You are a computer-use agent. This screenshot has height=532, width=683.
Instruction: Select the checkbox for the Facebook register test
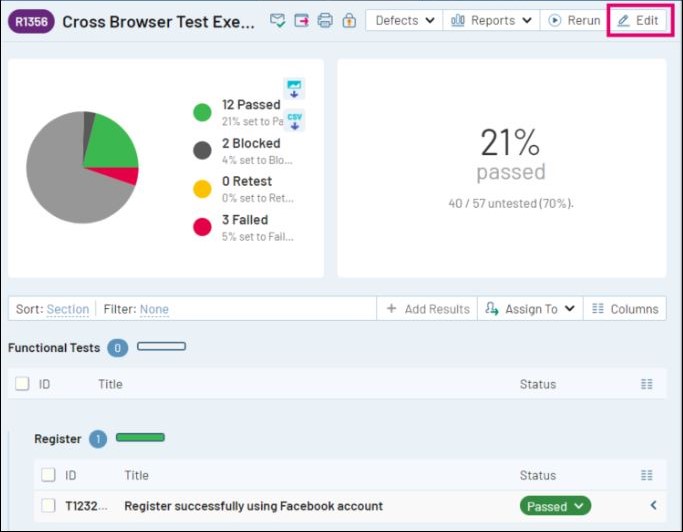pyautogui.click(x=48, y=506)
